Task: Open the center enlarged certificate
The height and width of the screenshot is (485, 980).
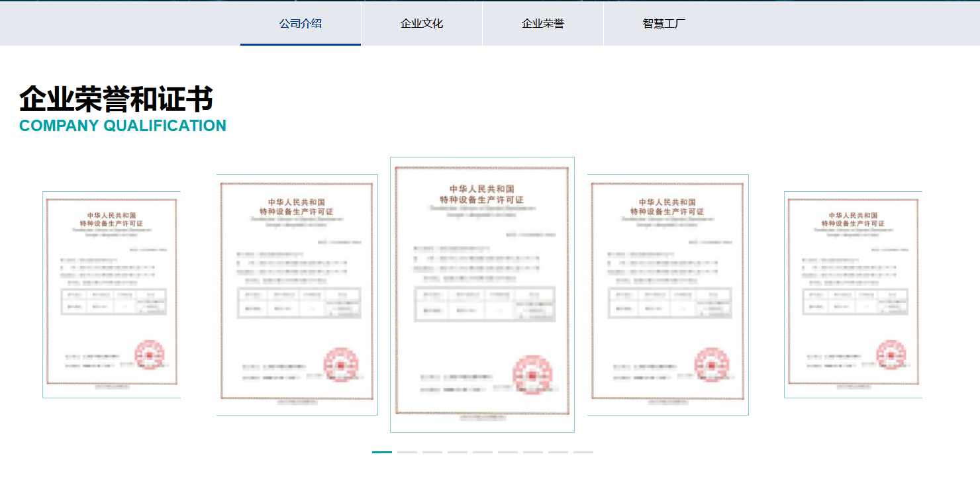Action: click(481, 294)
